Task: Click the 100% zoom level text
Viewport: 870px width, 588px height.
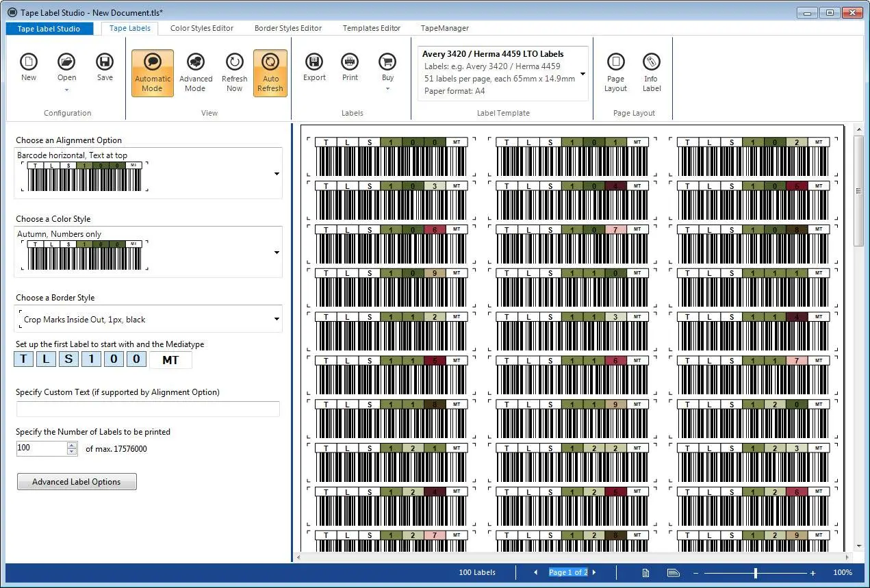Action: [843, 572]
